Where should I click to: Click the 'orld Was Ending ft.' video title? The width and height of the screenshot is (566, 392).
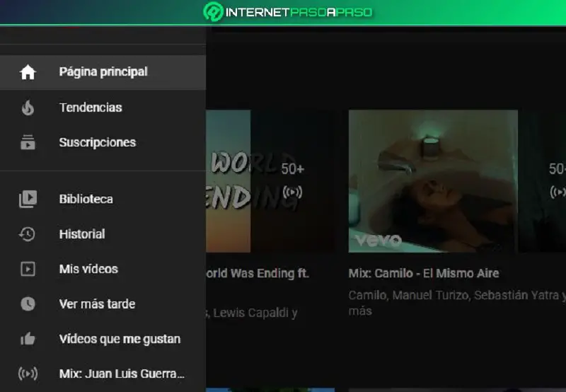pos(258,273)
